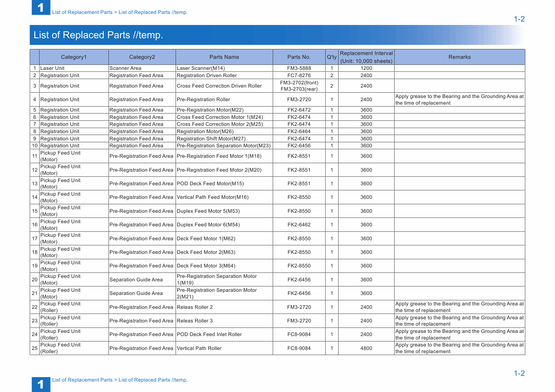Select 'Releas Roller 2' cell
The width and height of the screenshot is (555, 392).
coord(224,307)
